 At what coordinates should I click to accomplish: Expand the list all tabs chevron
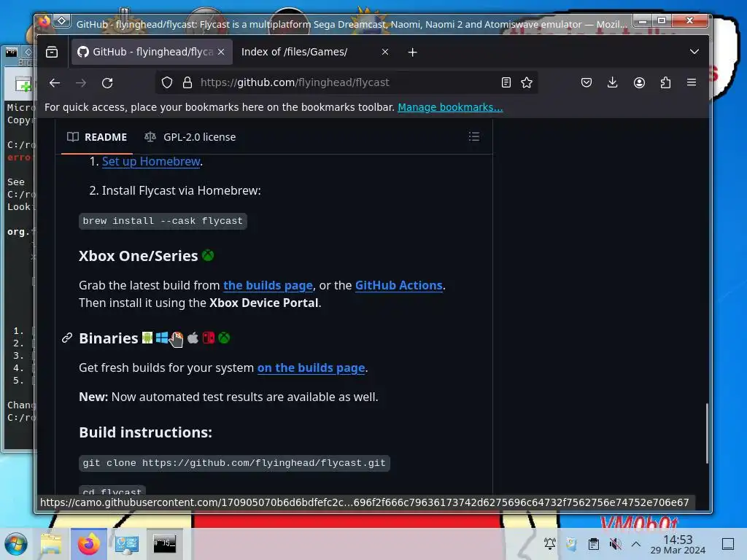[694, 52]
